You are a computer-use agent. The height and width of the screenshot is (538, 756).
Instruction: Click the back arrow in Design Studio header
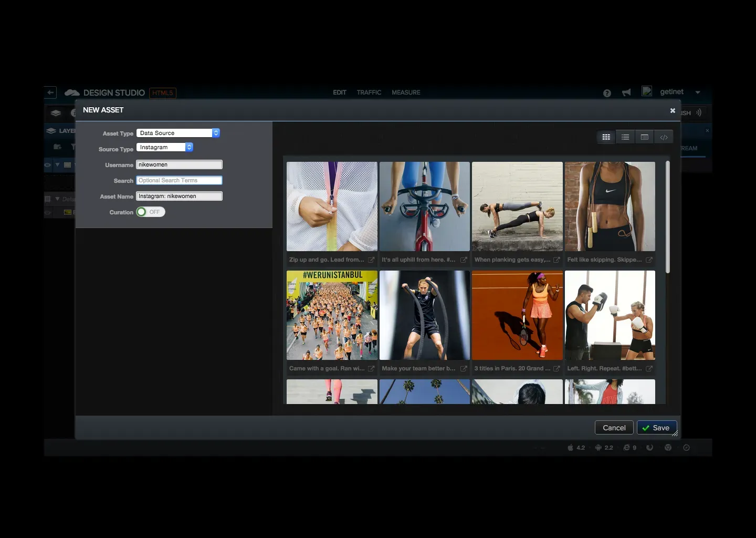pos(50,92)
